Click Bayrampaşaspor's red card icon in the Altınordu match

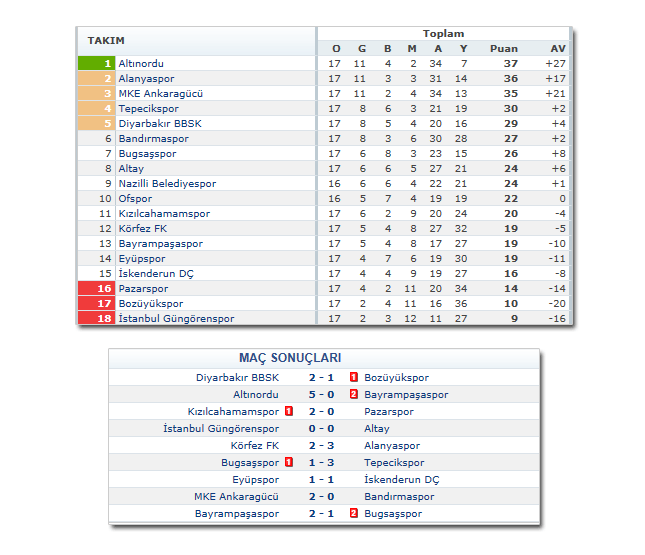(x=353, y=394)
